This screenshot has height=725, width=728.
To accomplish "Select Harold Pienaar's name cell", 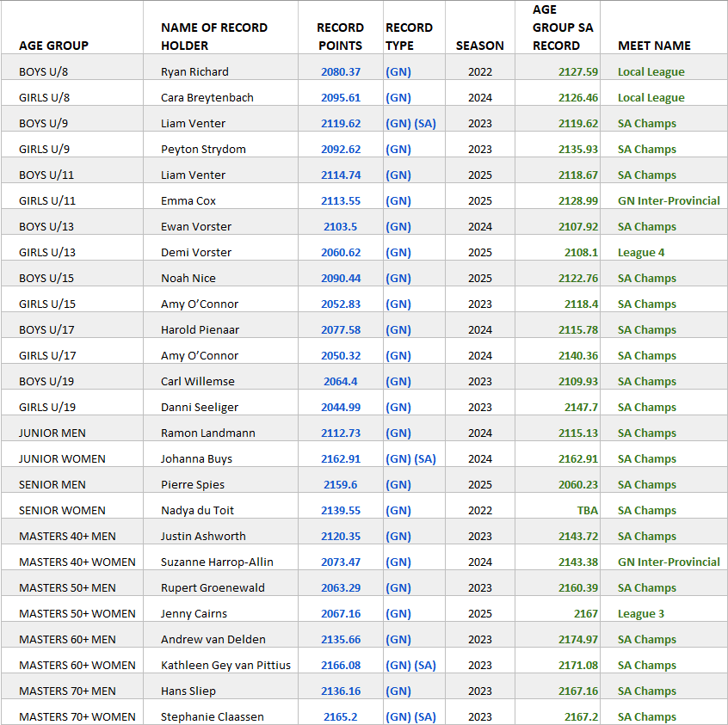I will (200, 330).
